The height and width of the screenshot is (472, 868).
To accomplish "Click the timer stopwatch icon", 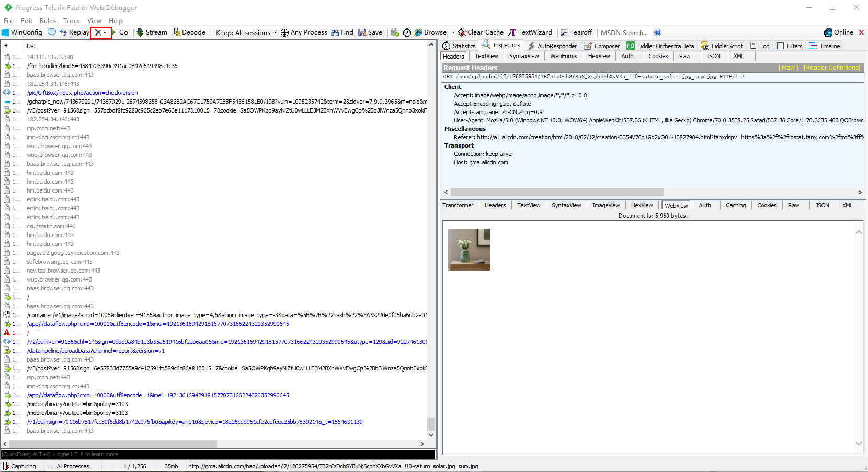I will tap(407, 32).
